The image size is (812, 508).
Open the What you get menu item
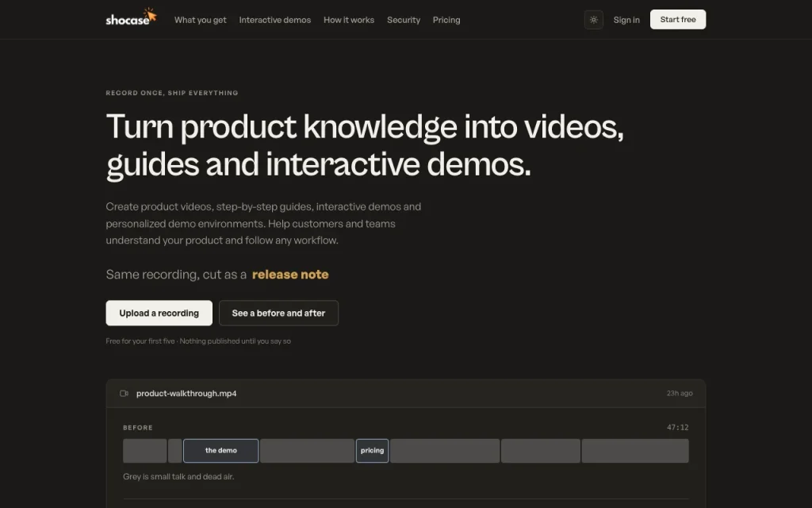(x=200, y=20)
